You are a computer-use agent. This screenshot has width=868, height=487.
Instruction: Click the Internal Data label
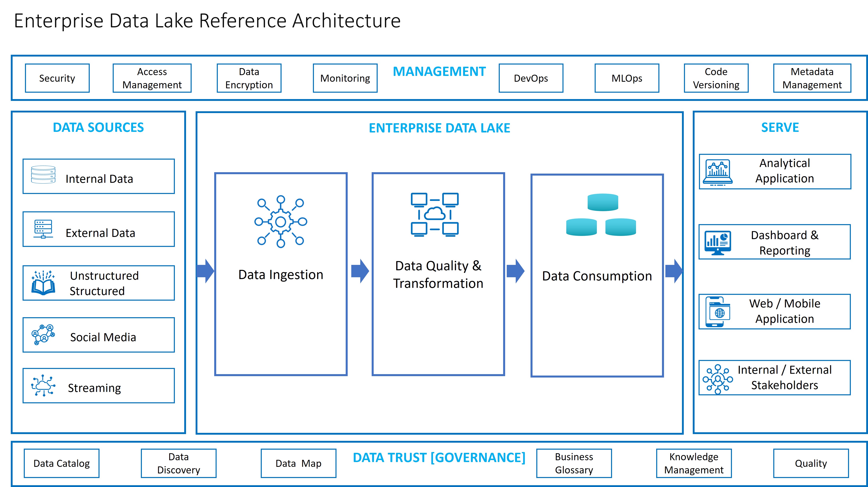(99, 179)
